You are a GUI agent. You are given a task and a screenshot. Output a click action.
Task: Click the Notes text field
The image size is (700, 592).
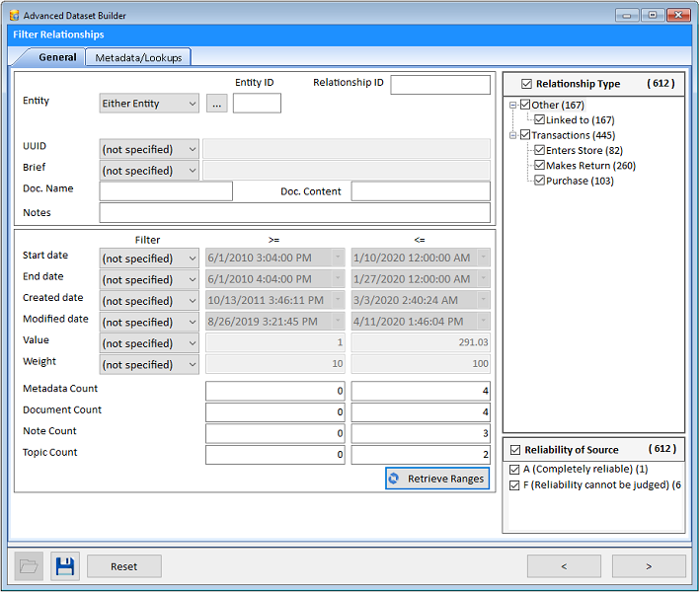[x=294, y=213]
